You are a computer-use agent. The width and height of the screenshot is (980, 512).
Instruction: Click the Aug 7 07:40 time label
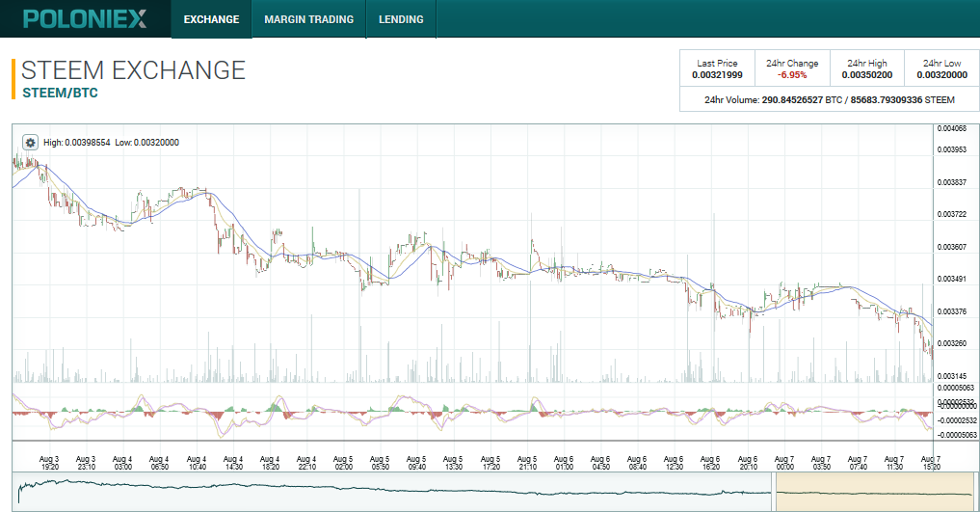[x=859, y=463]
